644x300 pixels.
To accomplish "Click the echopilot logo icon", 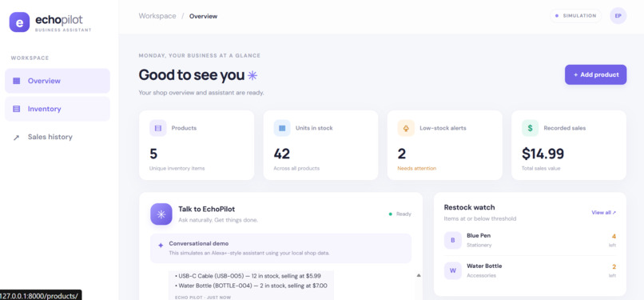I will click(x=19, y=22).
